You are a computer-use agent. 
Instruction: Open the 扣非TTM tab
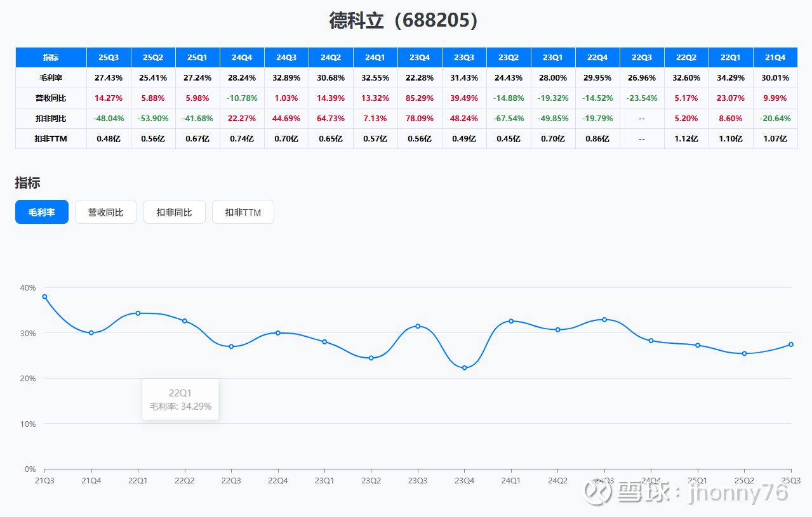(x=243, y=212)
